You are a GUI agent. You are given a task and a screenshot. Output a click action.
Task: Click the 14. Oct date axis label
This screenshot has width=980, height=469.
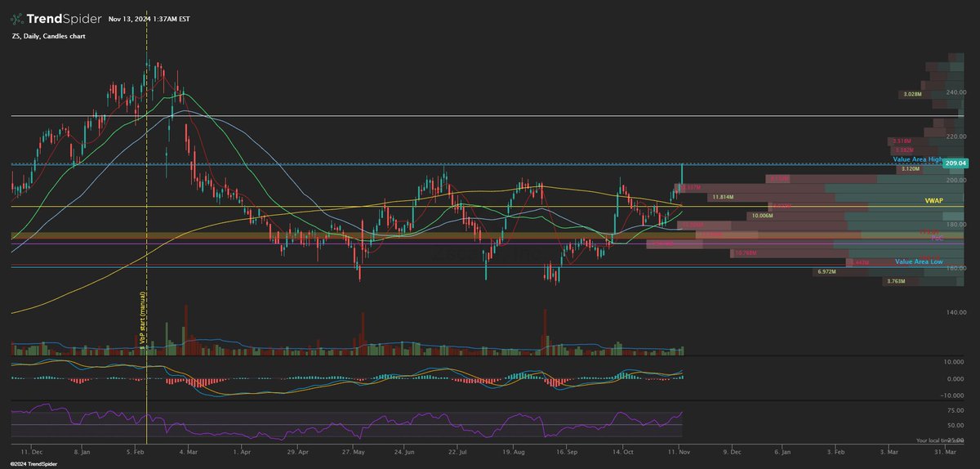(625, 450)
